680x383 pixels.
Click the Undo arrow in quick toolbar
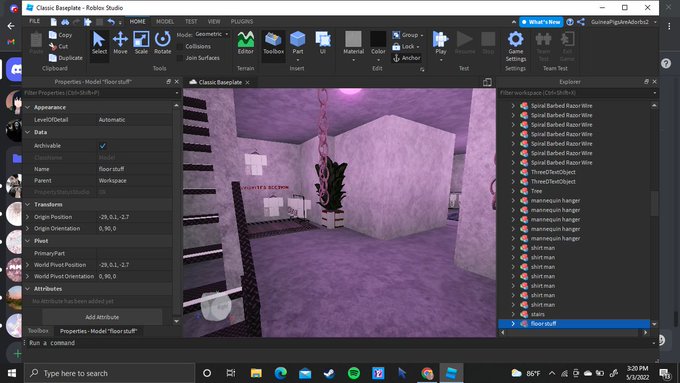(x=111, y=22)
